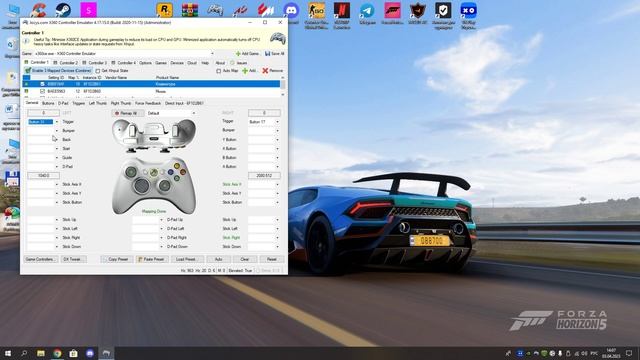Toggle the Get XInput State checkbox

point(98,71)
